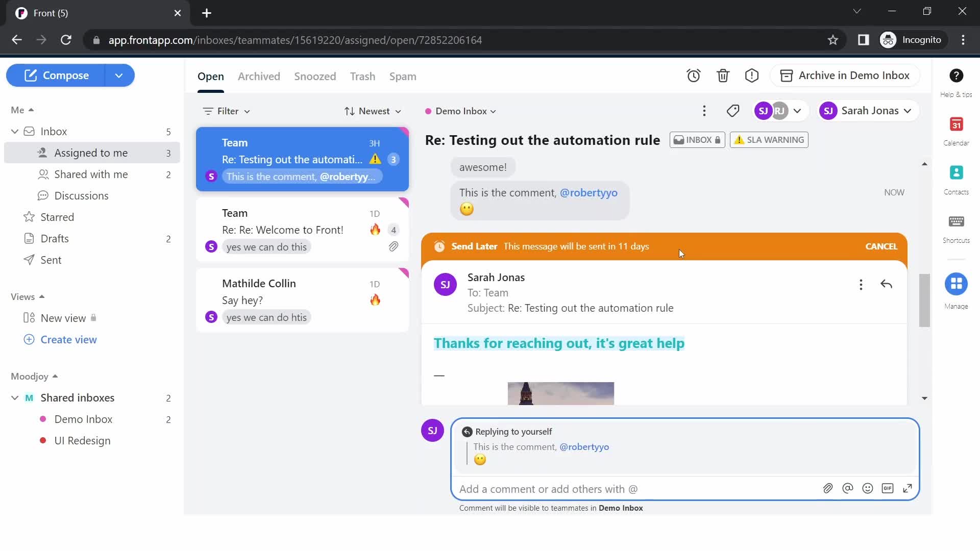This screenshot has width=980, height=551.
Task: Select the Open tab
Action: pyautogui.click(x=211, y=76)
